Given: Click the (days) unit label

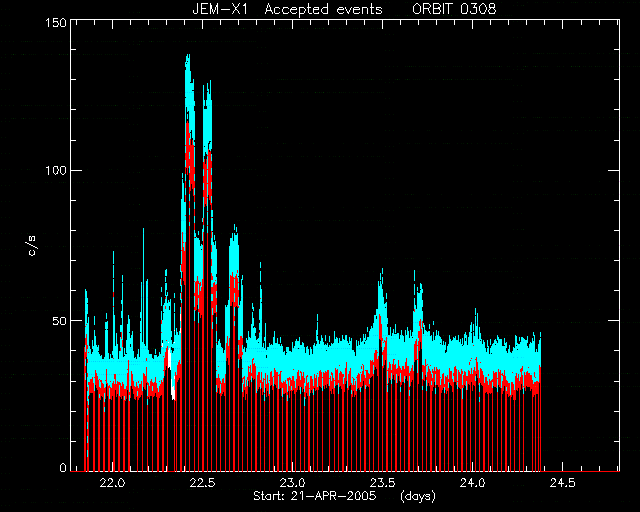Looking at the screenshot, I should [x=418, y=496].
